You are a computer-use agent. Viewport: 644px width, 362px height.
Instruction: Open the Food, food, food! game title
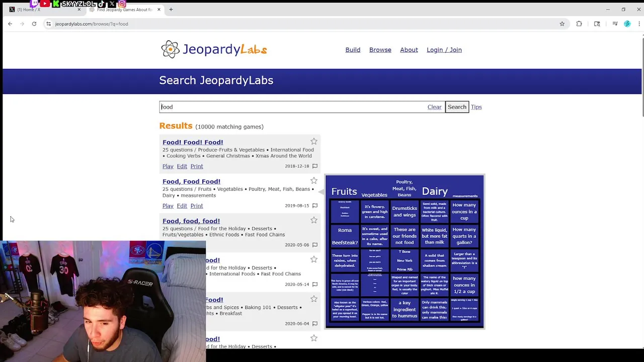coord(191,221)
